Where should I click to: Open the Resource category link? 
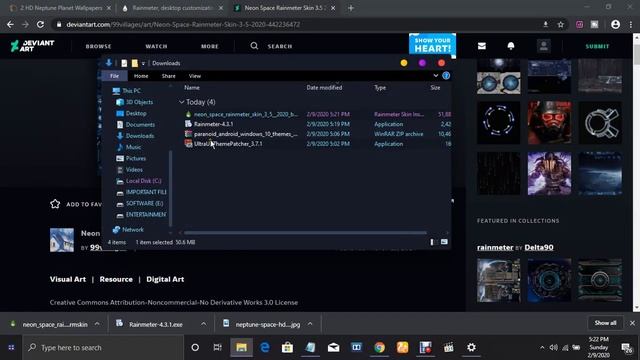click(x=116, y=279)
